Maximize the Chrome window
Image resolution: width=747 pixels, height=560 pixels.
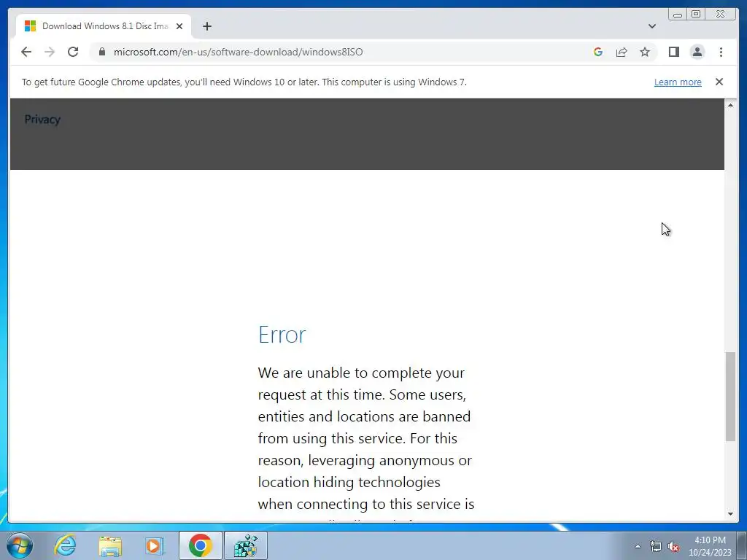click(x=695, y=15)
